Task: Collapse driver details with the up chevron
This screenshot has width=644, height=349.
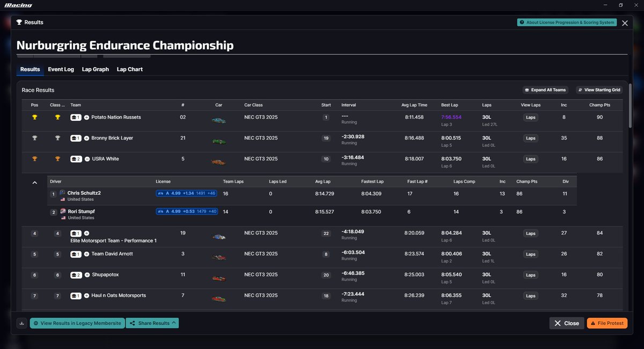Action: click(x=35, y=183)
